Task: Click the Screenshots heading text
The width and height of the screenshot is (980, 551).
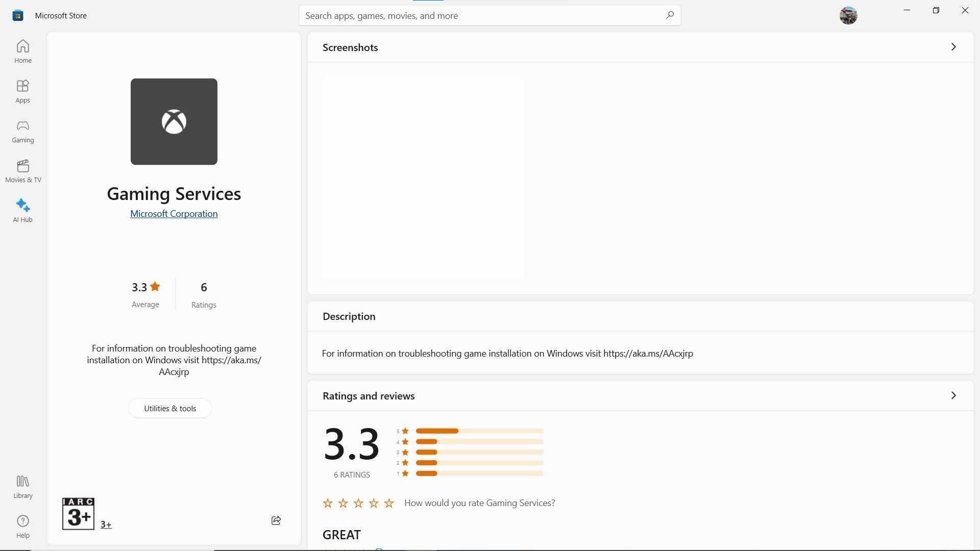Action: click(x=350, y=47)
